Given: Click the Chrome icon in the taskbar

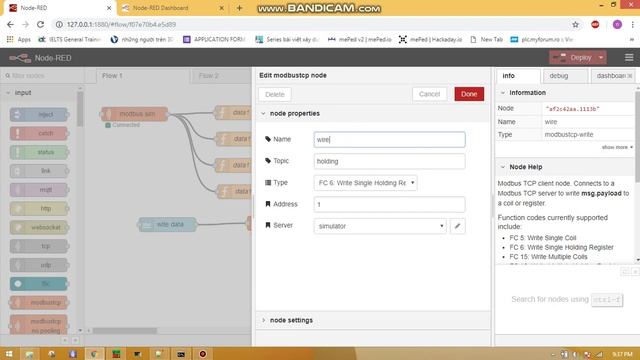Looking at the screenshot, I should coord(94,354).
